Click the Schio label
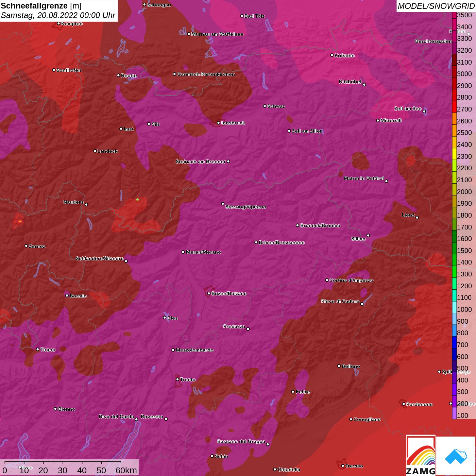The width and height of the screenshot is (476, 476). (x=221, y=456)
